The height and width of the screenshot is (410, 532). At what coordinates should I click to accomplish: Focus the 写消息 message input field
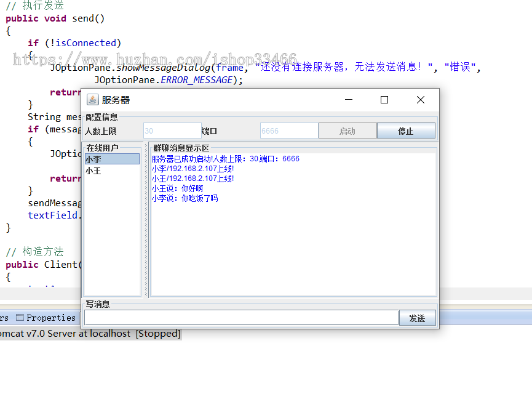[x=241, y=318]
